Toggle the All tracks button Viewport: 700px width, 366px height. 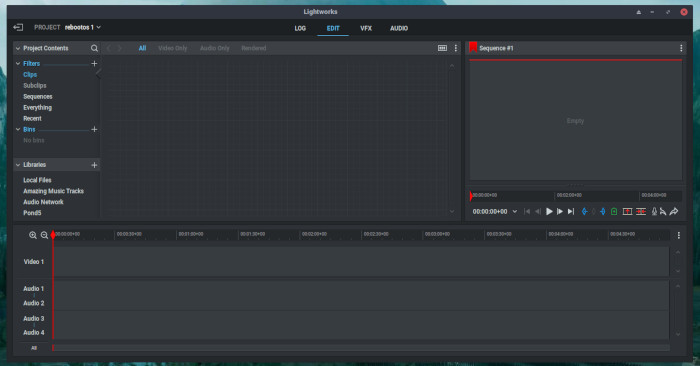tap(34, 348)
